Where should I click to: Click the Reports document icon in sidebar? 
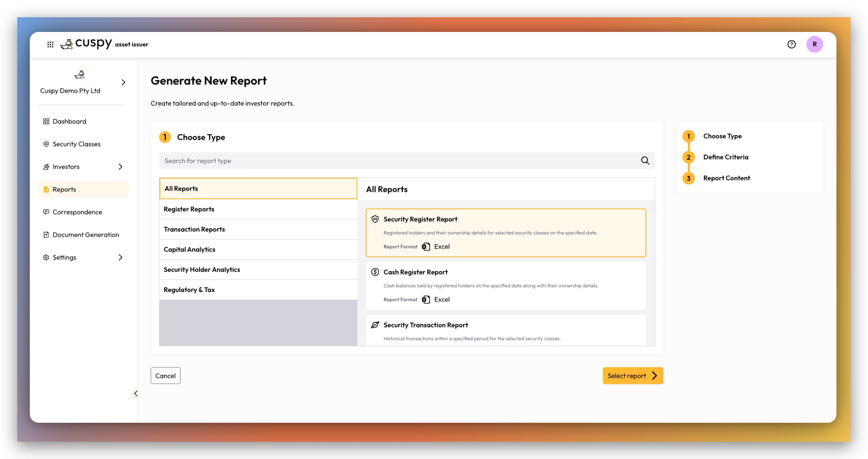pos(46,189)
